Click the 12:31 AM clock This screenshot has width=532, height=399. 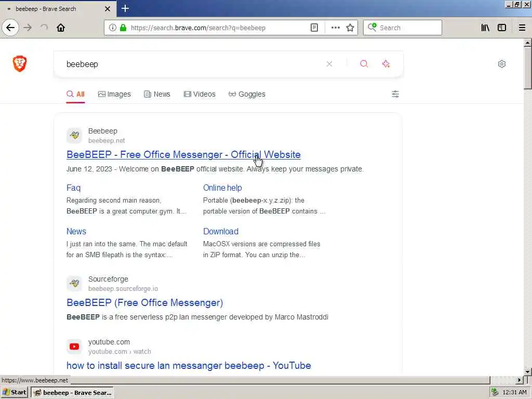515,393
